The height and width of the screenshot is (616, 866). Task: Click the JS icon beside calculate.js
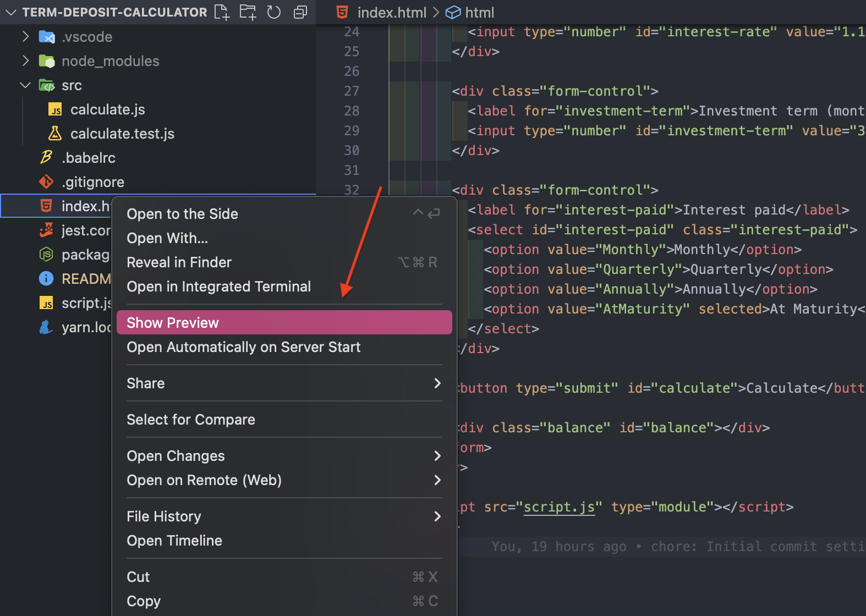pyautogui.click(x=55, y=109)
